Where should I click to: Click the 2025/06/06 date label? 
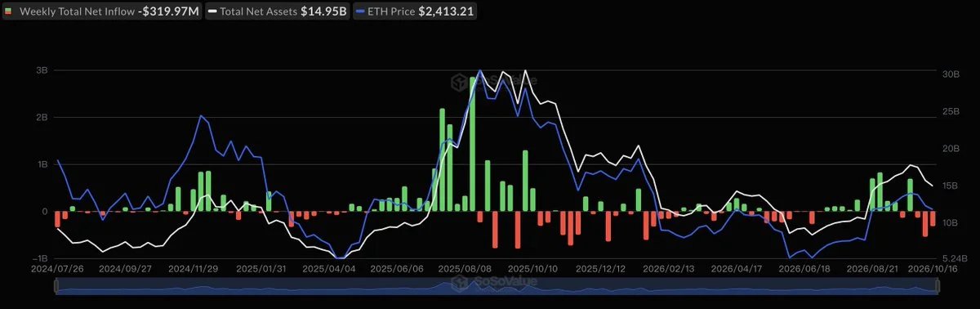click(397, 268)
